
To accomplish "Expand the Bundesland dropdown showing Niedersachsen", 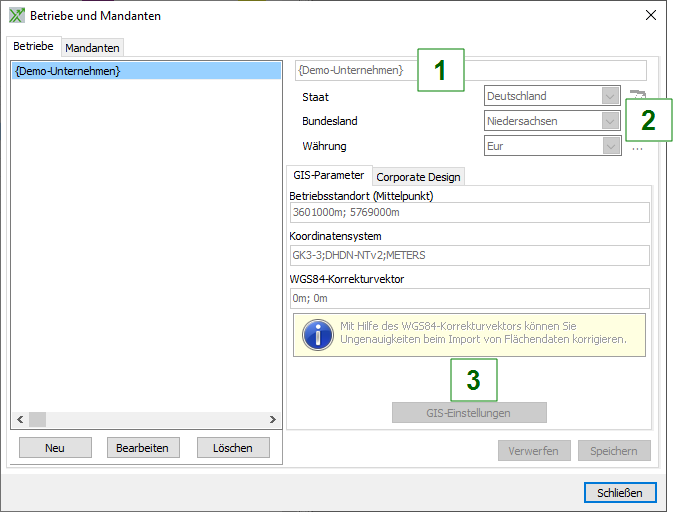I will pyautogui.click(x=610, y=121).
